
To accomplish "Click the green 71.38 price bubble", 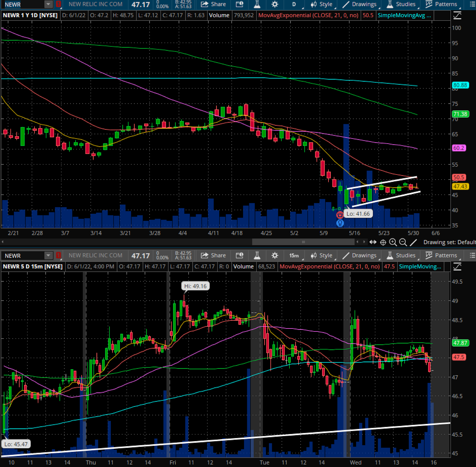I will coord(460,114).
